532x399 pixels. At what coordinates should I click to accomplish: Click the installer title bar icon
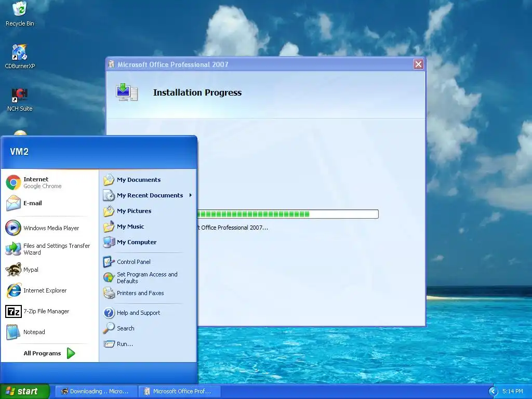(x=111, y=64)
